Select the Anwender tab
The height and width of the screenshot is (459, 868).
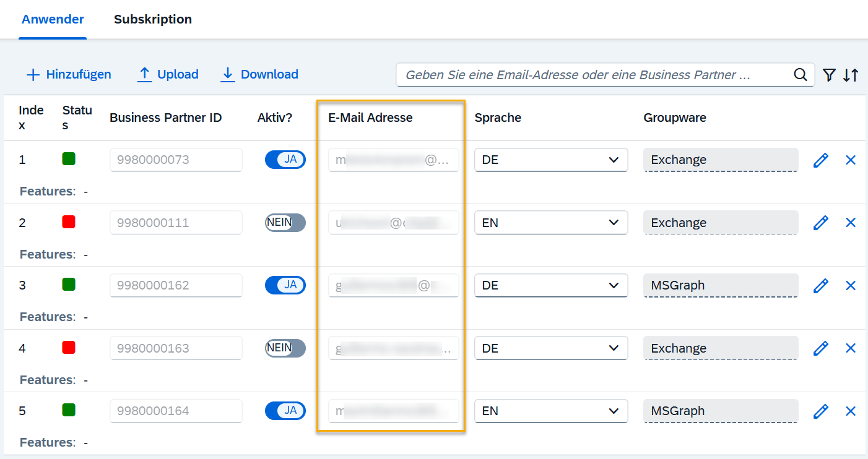pyautogui.click(x=53, y=19)
